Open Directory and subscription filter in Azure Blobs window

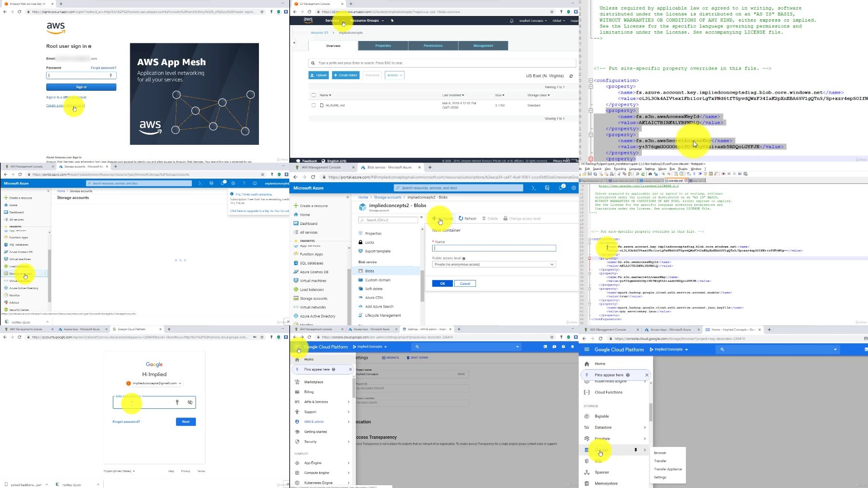pyautogui.click(x=547, y=188)
